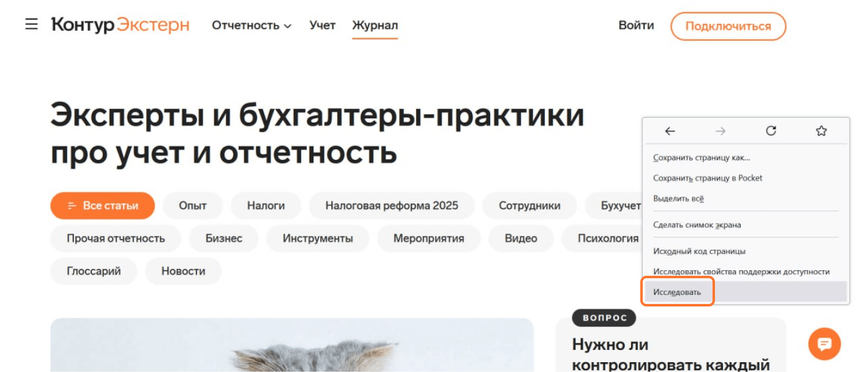Select the Инструменты category chip
The image size is (868, 372).
[318, 238]
